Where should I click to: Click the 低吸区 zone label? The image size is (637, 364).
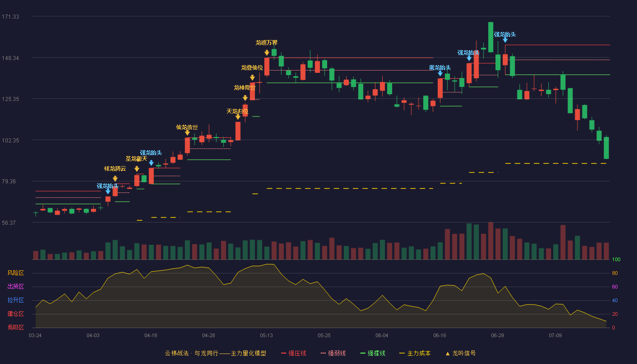point(15,328)
